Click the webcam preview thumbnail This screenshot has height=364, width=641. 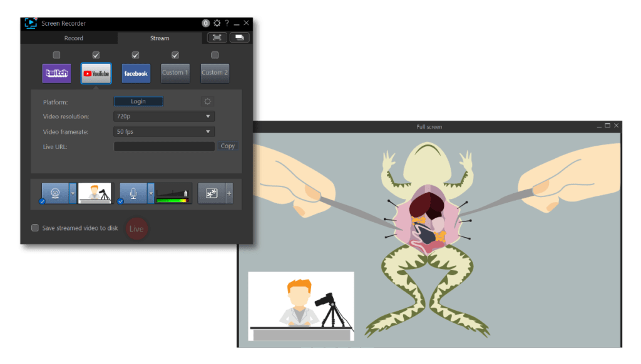(x=95, y=193)
